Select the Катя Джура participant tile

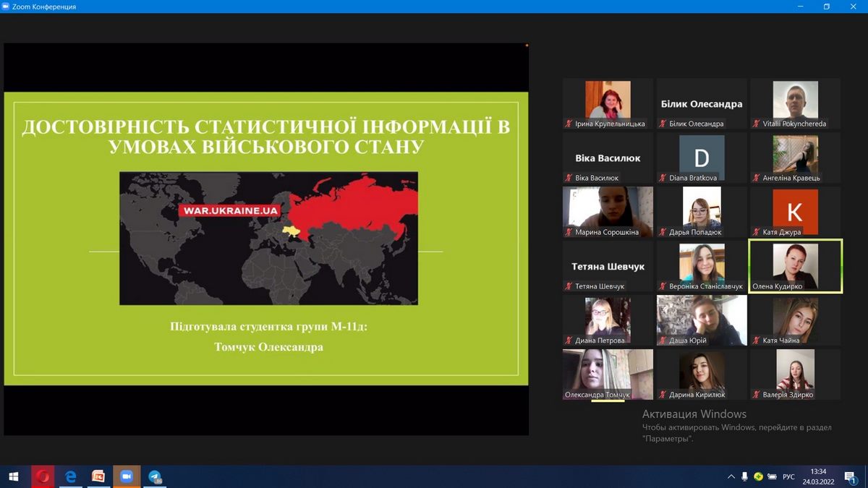pyautogui.click(x=795, y=212)
